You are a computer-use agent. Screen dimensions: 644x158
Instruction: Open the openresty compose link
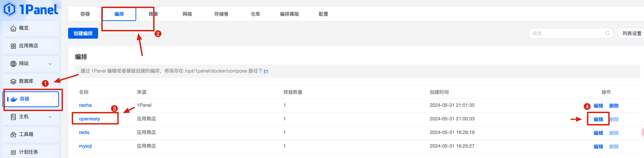[x=89, y=119]
